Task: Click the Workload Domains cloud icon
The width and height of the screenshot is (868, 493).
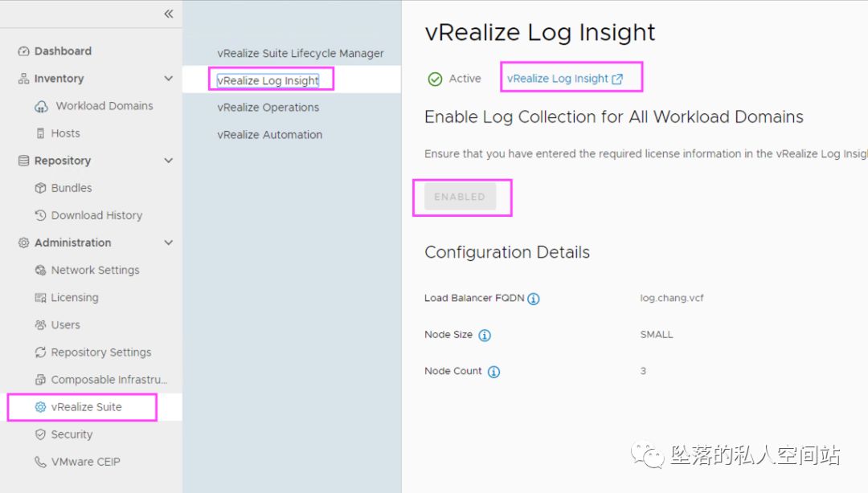Action: click(41, 106)
